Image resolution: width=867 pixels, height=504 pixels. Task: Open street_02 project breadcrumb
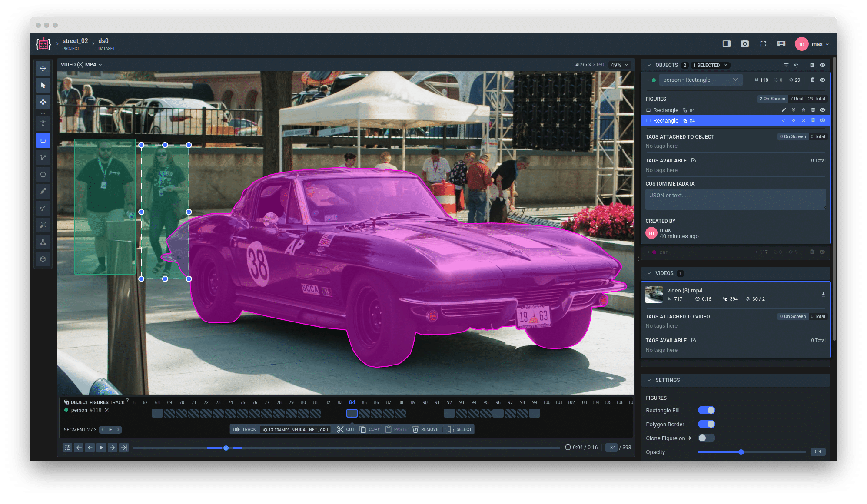pos(75,44)
